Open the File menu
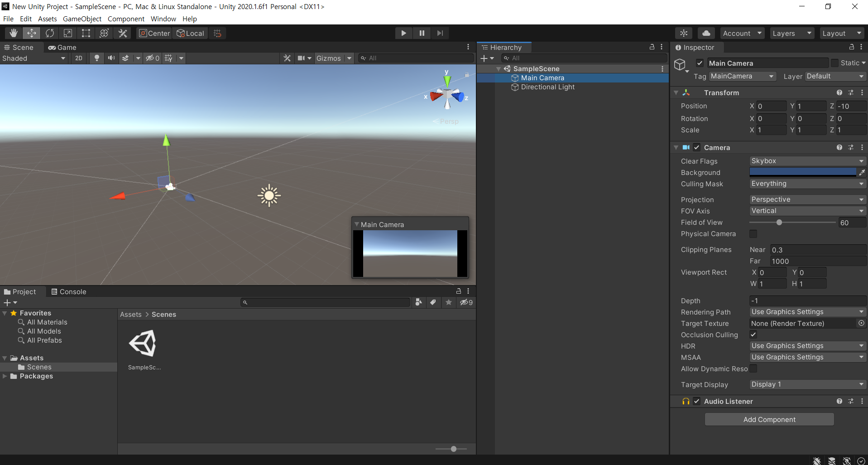The width and height of the screenshot is (868, 465). point(8,19)
